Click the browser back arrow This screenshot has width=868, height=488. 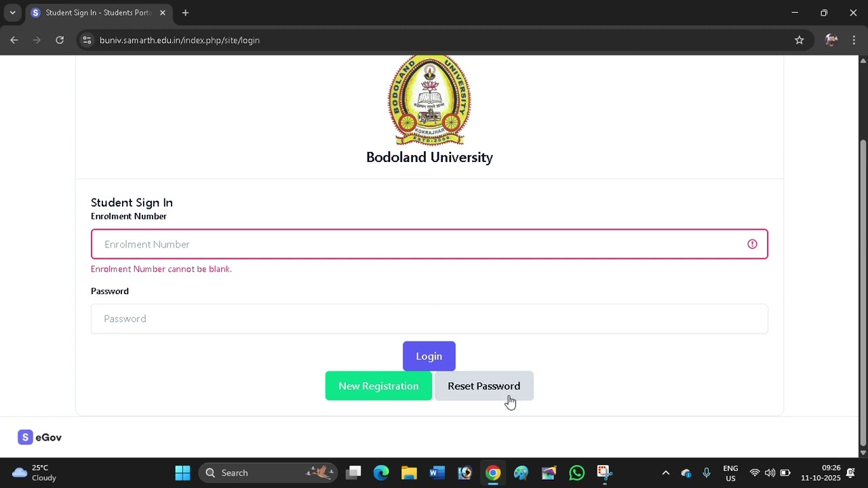[14, 40]
